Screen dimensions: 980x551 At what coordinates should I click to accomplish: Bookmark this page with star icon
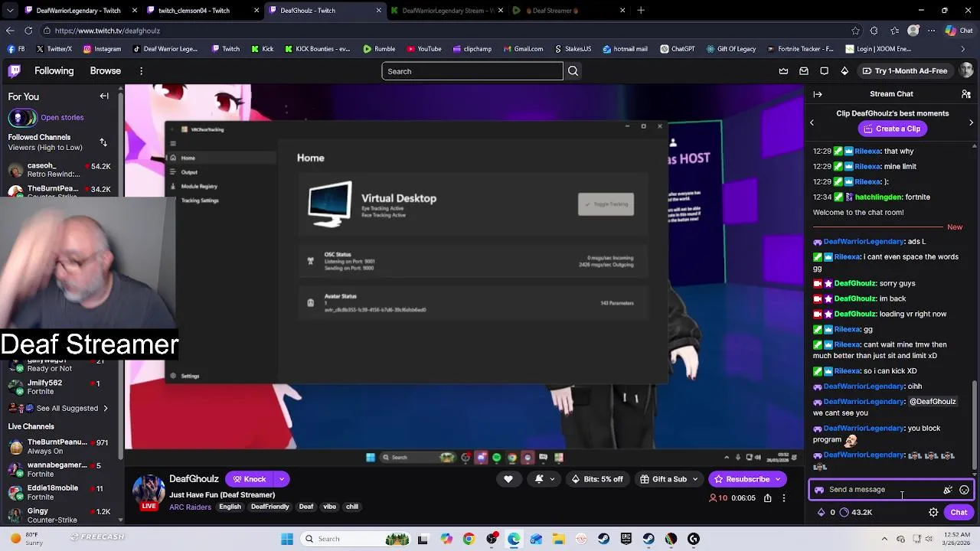[855, 31]
